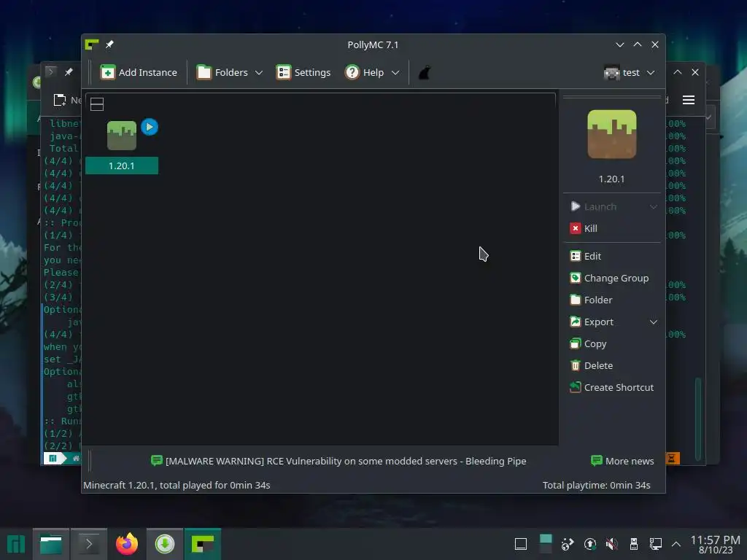The image size is (747, 560).
Task: Expand the test account dropdown arrow
Action: pos(651,73)
